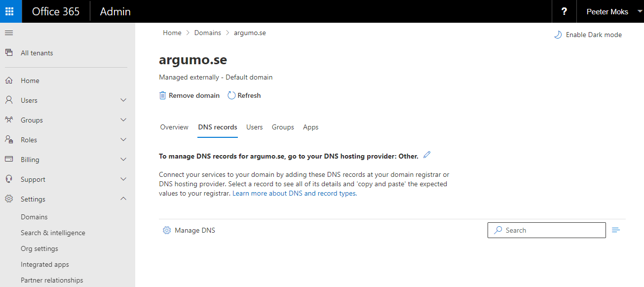Open Partner relationships in sidebar
This screenshot has height=287, width=644.
[x=52, y=280]
